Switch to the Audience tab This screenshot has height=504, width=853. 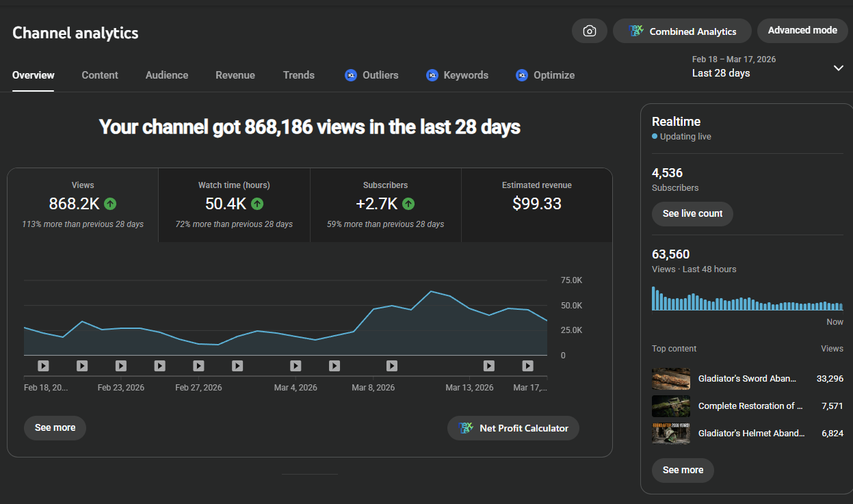click(167, 75)
